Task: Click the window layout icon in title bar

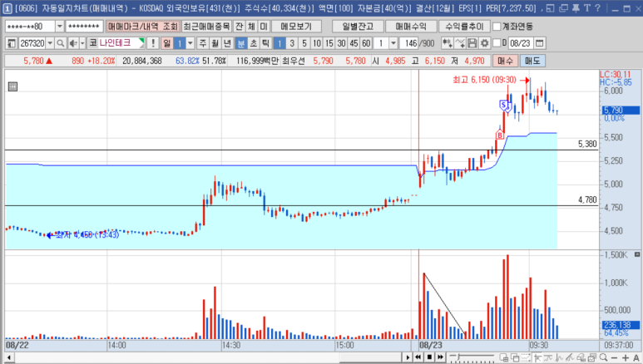Action: click(x=551, y=7)
